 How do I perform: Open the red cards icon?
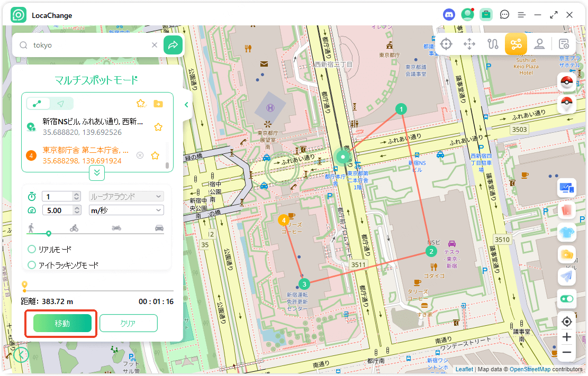(567, 210)
